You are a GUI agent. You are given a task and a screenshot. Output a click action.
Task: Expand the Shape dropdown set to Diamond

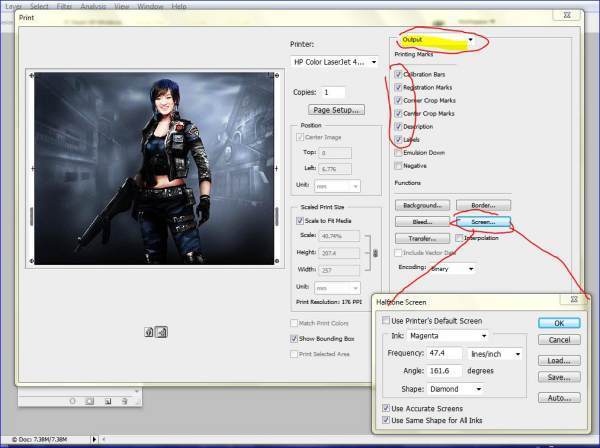456,388
